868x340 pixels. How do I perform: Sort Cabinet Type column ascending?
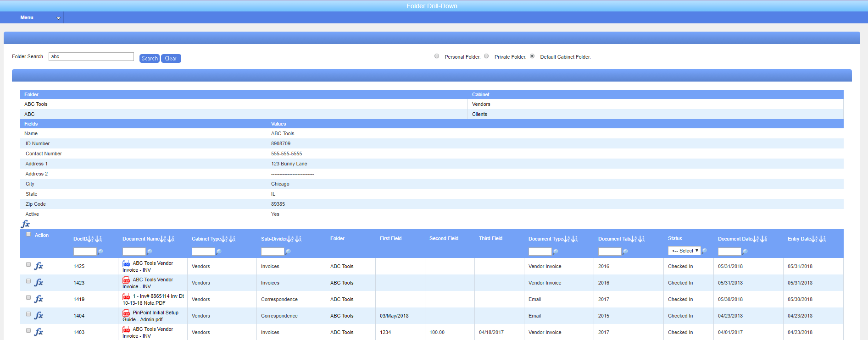225,239
